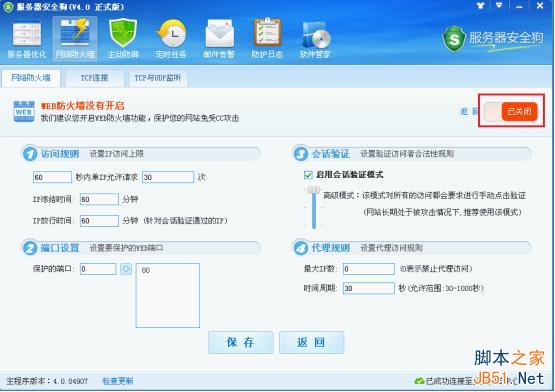Click the number 2 badge of 端口设置
The image size is (555, 392).
click(x=30, y=248)
